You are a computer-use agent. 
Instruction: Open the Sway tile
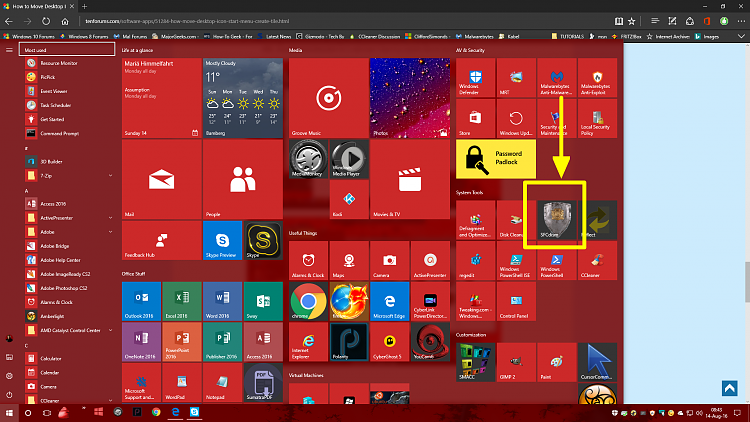coord(263,301)
